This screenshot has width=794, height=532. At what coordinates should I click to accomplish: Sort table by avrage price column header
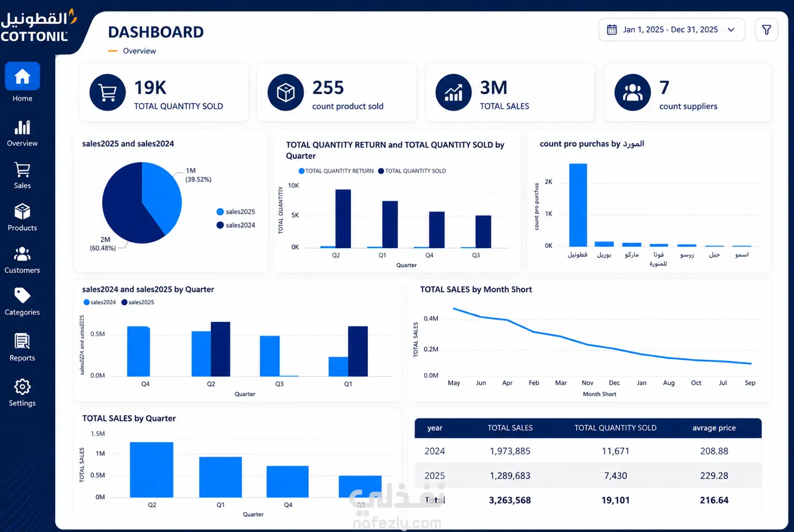[714, 428]
